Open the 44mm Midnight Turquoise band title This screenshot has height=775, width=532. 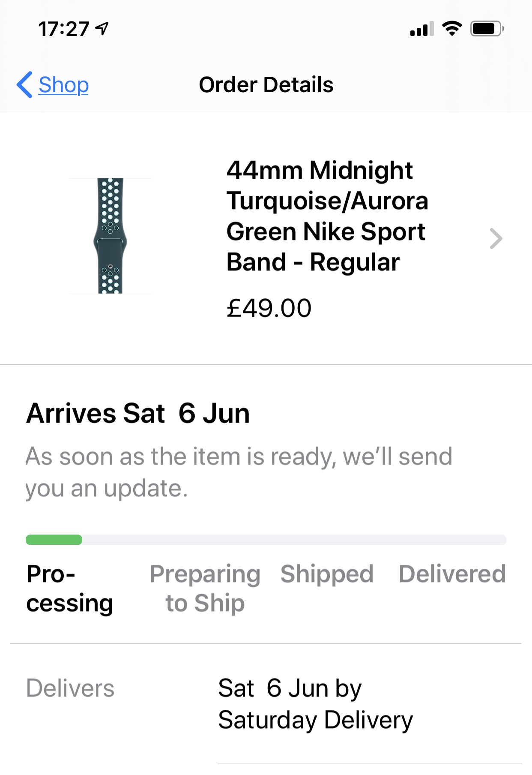[x=327, y=216]
